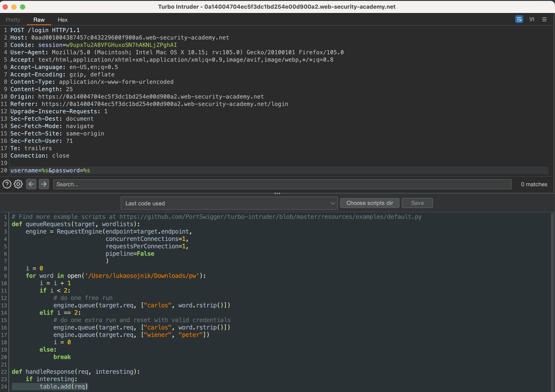The image size is (555, 392).
Task: Click the Choose scripts dir button
Action: [x=370, y=203]
